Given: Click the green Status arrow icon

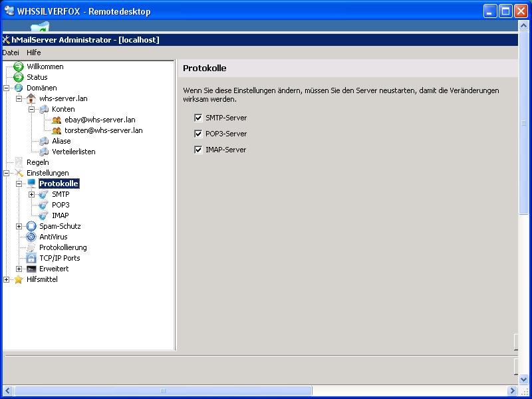Looking at the screenshot, I should (x=19, y=77).
